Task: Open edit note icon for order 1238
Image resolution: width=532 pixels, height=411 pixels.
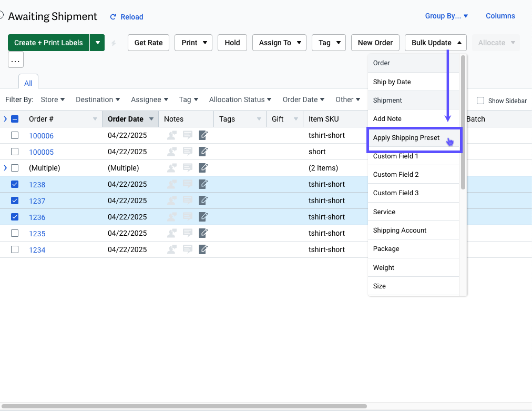Action: [203, 184]
